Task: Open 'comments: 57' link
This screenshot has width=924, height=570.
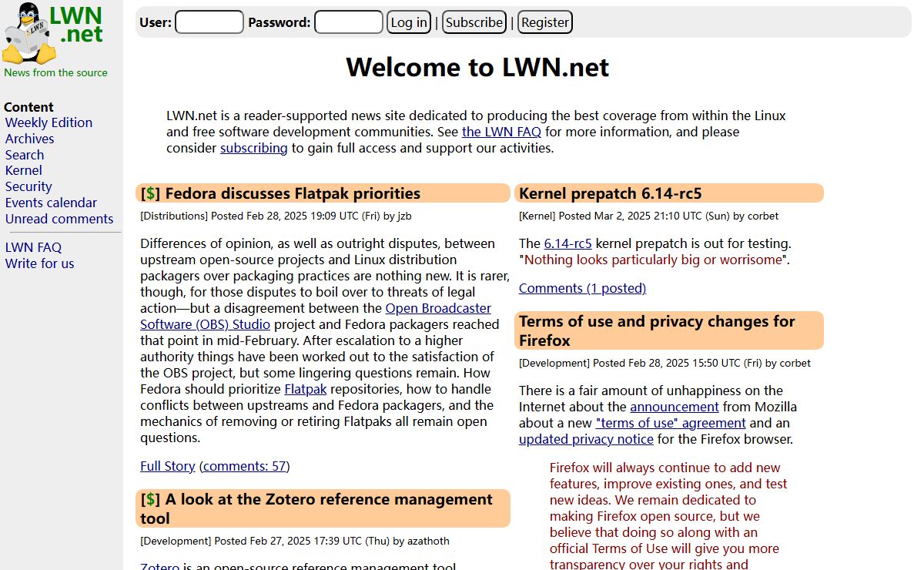Action: coord(245,466)
